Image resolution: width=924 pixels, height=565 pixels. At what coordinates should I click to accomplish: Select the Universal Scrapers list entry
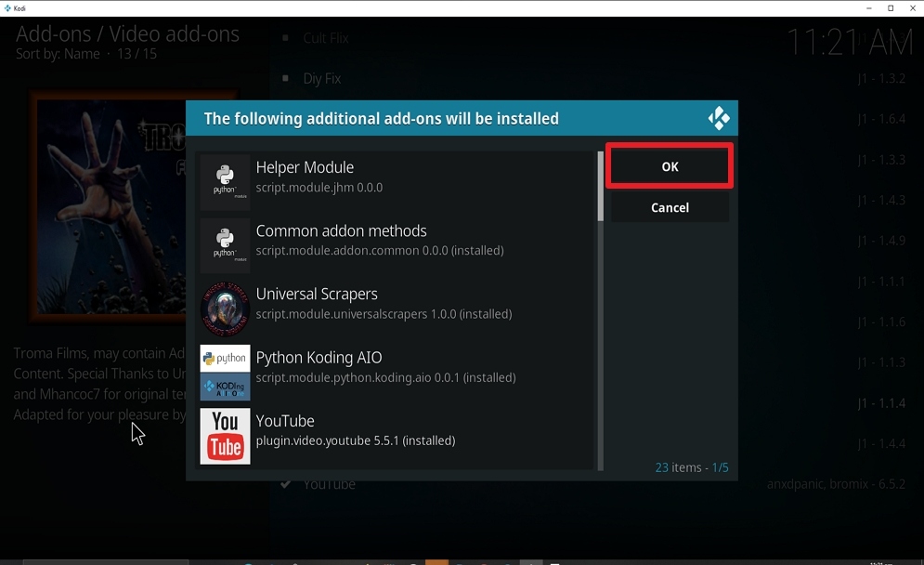(x=395, y=309)
